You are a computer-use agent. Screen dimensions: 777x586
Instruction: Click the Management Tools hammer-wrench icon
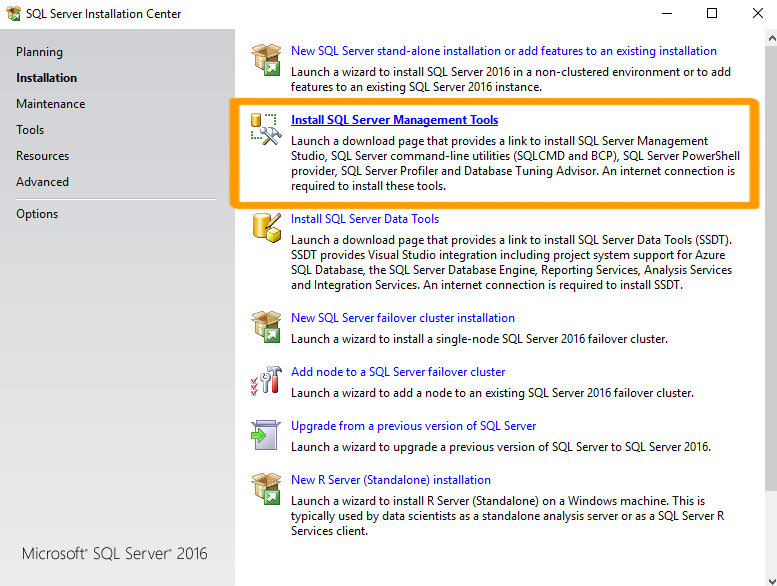266,129
